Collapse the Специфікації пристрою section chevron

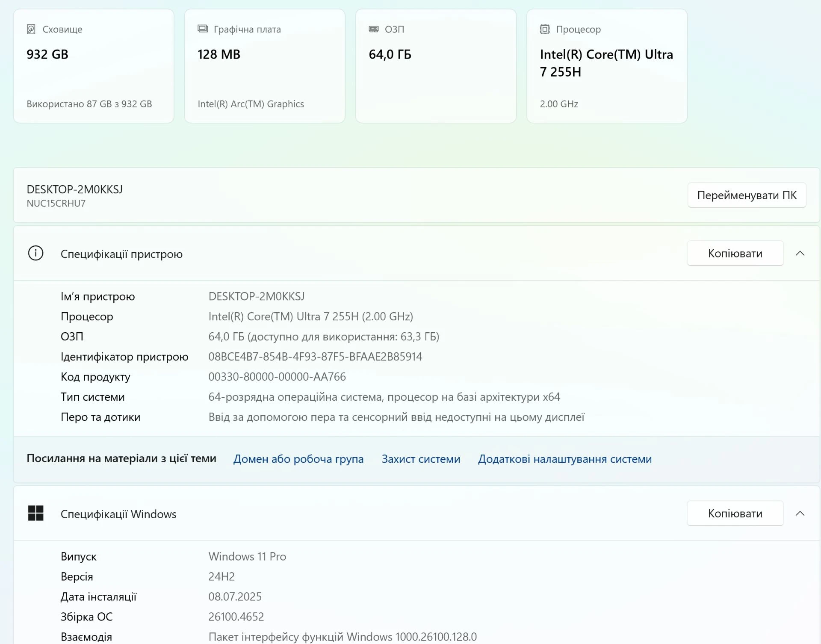point(800,253)
